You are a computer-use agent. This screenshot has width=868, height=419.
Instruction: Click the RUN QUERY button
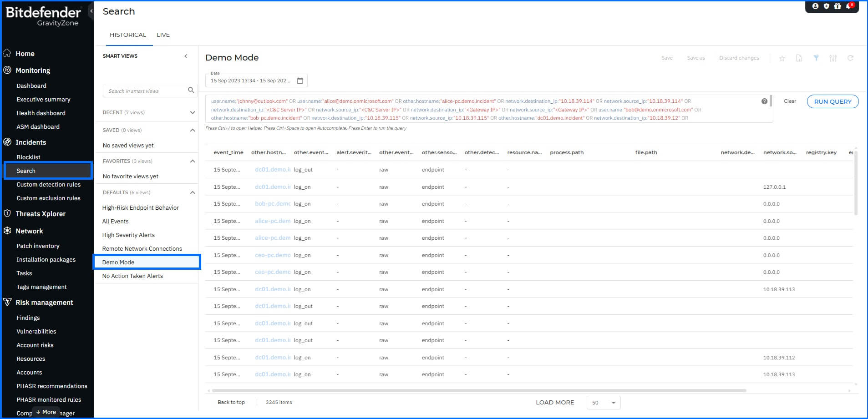tap(832, 101)
